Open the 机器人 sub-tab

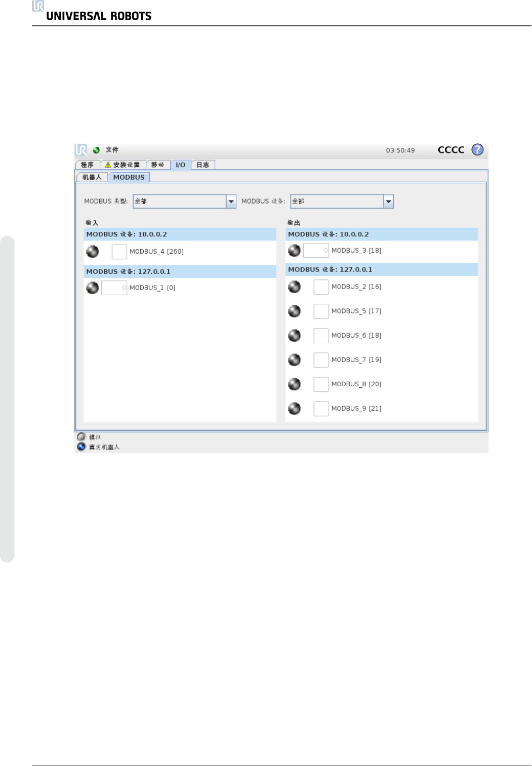[x=92, y=177]
